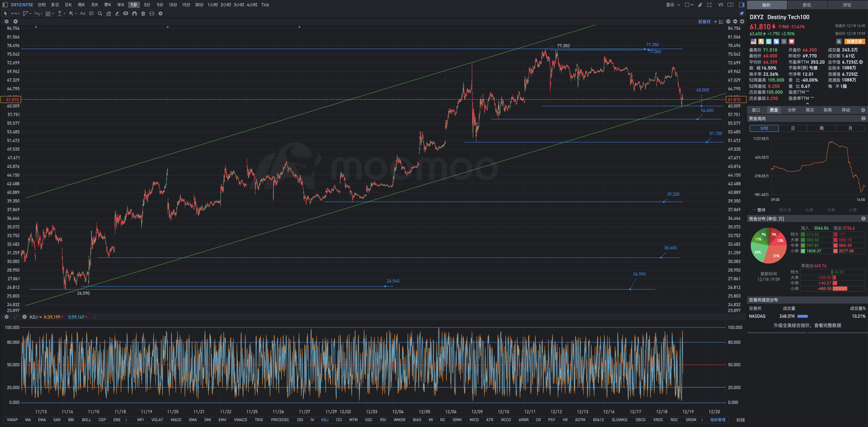Expand more sub indicators after SRDM

point(702,420)
